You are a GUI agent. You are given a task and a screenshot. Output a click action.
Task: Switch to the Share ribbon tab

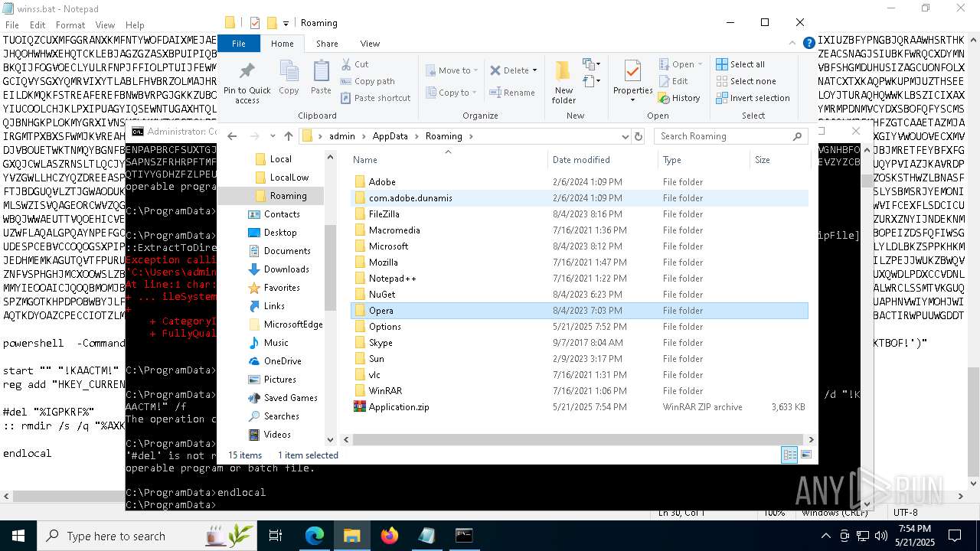(x=327, y=44)
